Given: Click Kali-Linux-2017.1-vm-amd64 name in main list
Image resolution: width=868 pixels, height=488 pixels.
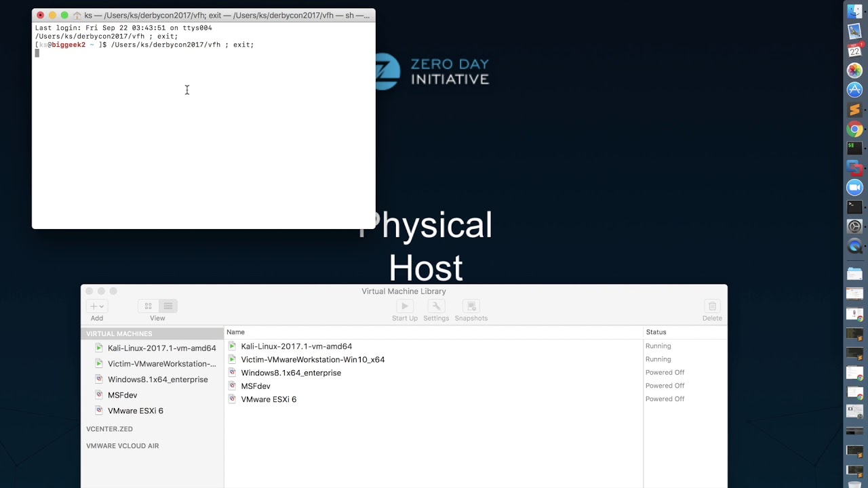Looking at the screenshot, I should point(296,346).
